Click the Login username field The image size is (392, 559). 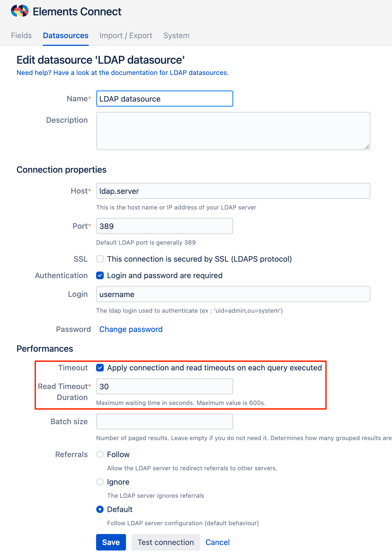(x=233, y=294)
